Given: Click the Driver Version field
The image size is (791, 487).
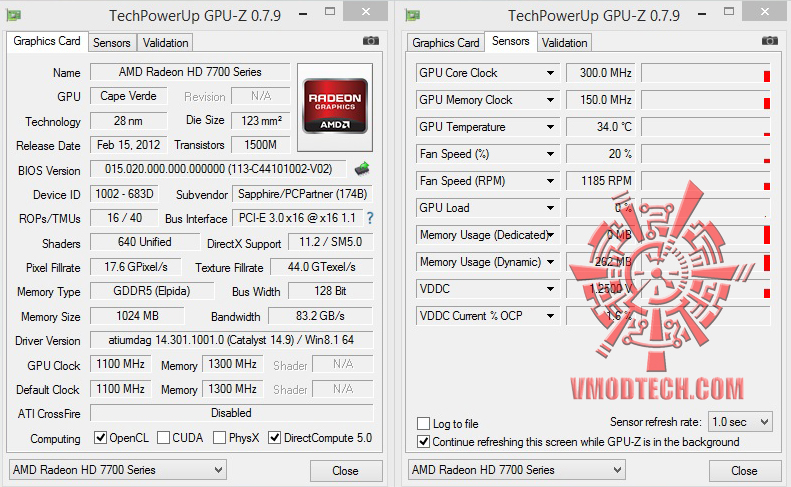Looking at the screenshot, I should pyautogui.click(x=232, y=340).
